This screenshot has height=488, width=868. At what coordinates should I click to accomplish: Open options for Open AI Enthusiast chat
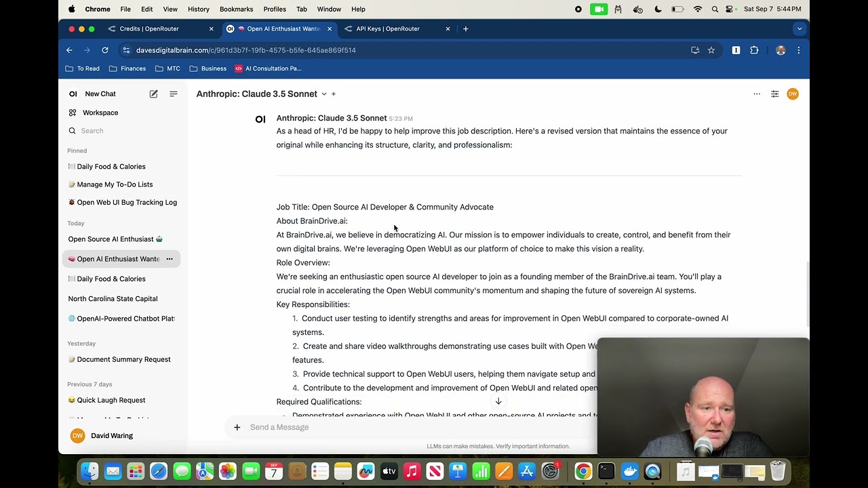[x=170, y=259]
